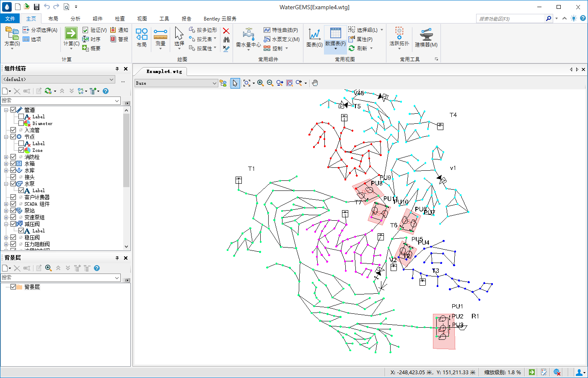Expand the 消防栓 tree node
This screenshot has width=588, height=378.
pyautogui.click(x=6, y=157)
